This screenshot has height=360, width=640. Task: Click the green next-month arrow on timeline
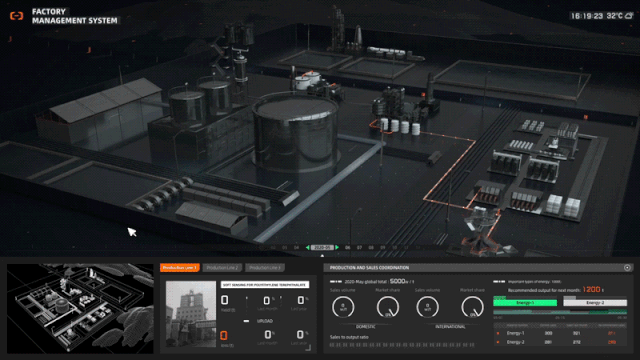pyautogui.click(x=337, y=247)
